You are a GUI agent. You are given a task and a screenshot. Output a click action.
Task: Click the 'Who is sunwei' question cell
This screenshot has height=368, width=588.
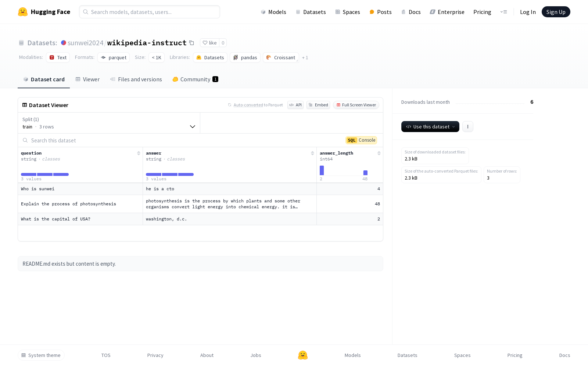80,189
